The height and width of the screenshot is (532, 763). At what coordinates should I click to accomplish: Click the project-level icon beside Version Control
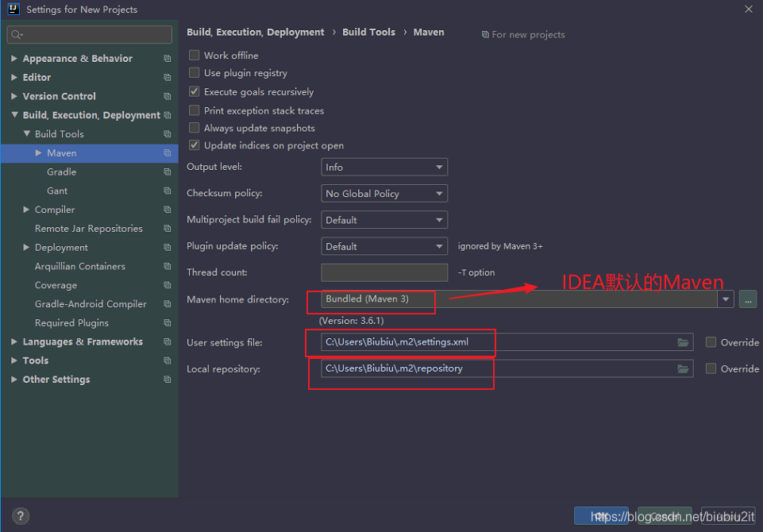click(168, 96)
